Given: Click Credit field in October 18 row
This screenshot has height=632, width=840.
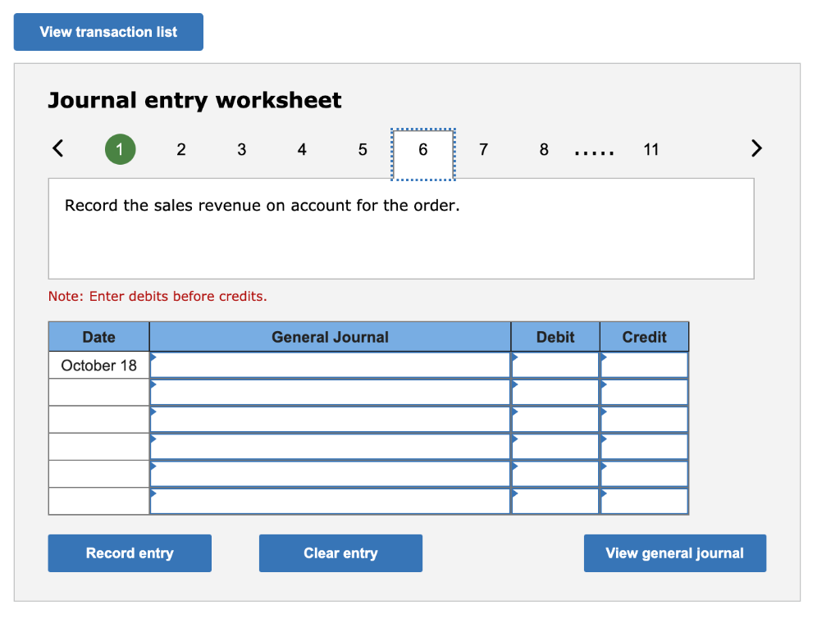Looking at the screenshot, I should coord(645,365).
